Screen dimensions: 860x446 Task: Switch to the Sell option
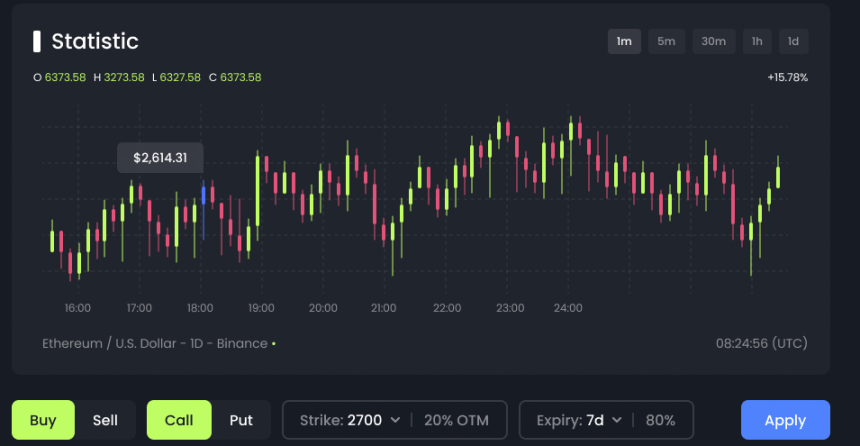click(105, 420)
